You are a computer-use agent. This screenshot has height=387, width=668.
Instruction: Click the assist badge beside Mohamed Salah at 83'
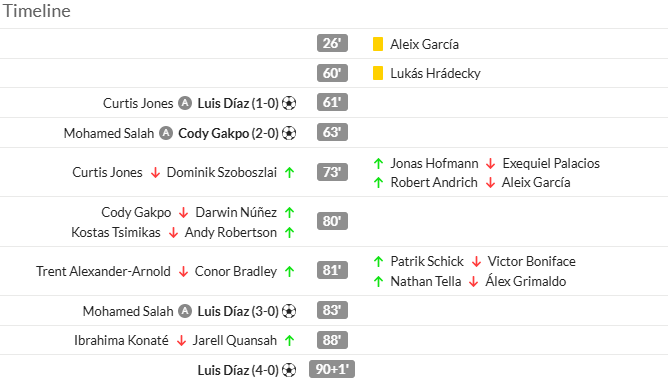pyautogui.click(x=185, y=311)
